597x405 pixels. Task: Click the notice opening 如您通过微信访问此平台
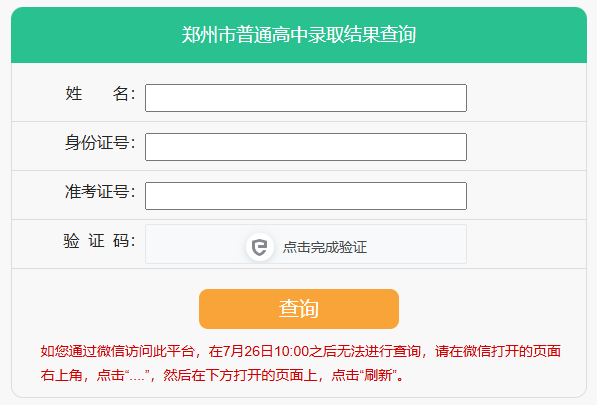(118, 351)
